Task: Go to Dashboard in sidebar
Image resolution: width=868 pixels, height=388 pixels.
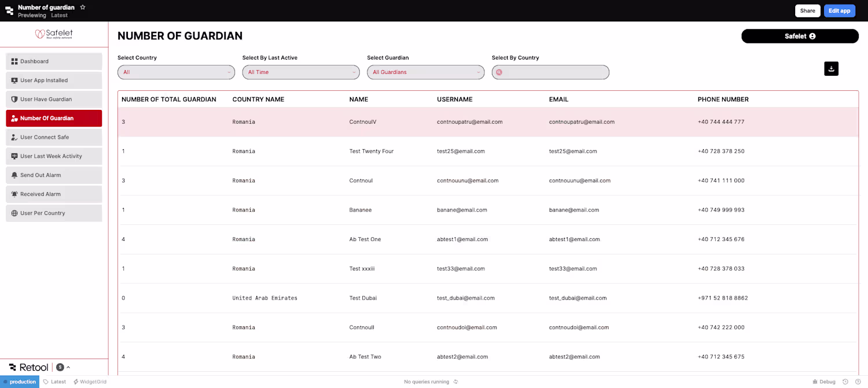Action: (54, 61)
